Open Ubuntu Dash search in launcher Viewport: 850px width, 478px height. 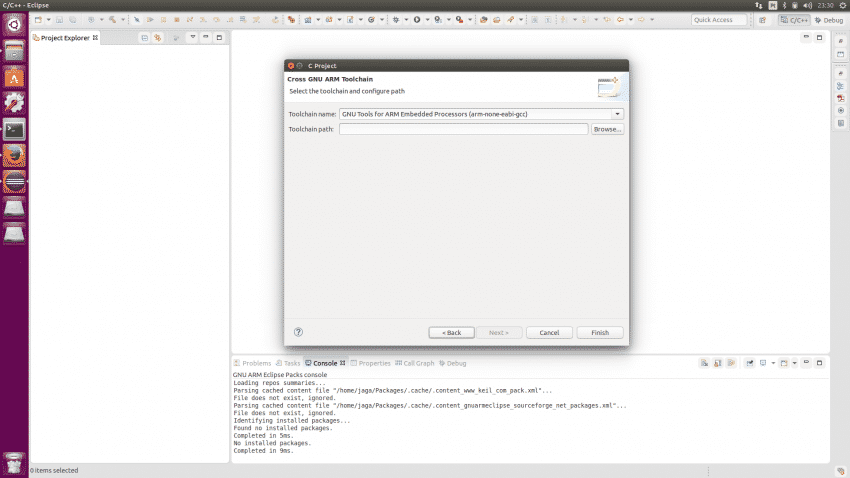pyautogui.click(x=14, y=25)
